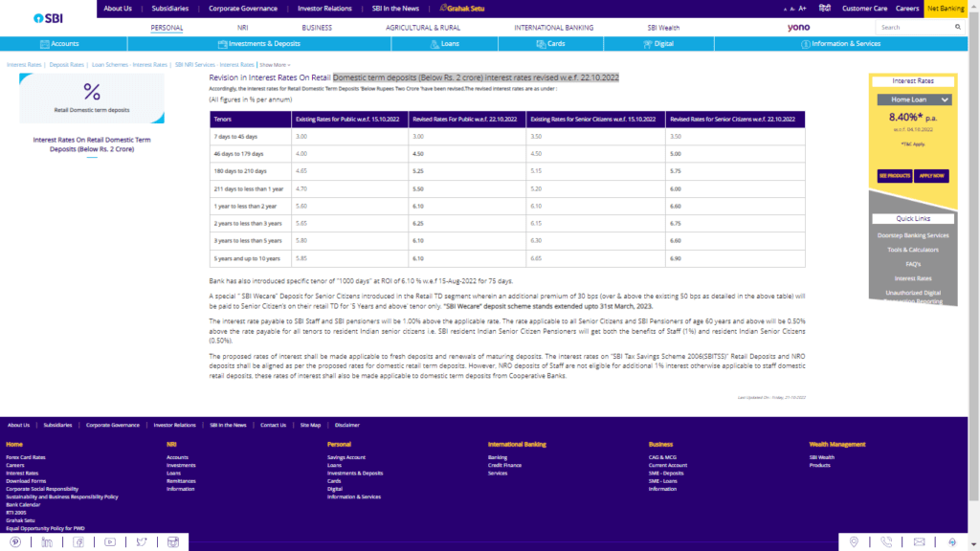Open the Facebook social icon in footer
Viewport: 980px width, 551px height.
tap(78, 541)
